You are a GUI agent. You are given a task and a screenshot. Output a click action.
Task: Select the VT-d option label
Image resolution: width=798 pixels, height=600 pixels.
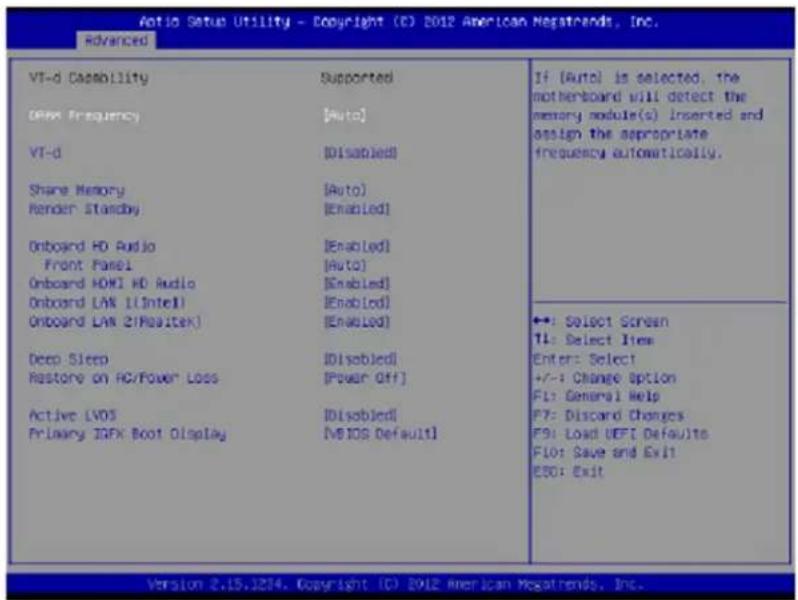[45, 153]
